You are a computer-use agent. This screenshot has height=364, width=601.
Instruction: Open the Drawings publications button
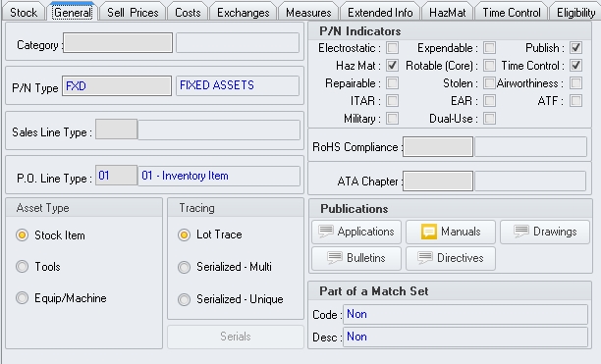(x=545, y=232)
